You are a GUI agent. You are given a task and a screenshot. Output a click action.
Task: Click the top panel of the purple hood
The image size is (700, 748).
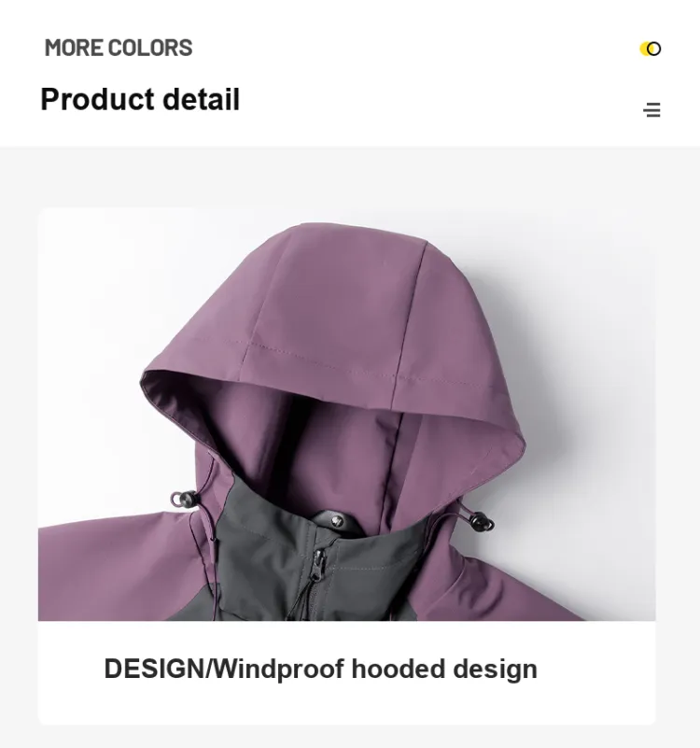coord(334,296)
